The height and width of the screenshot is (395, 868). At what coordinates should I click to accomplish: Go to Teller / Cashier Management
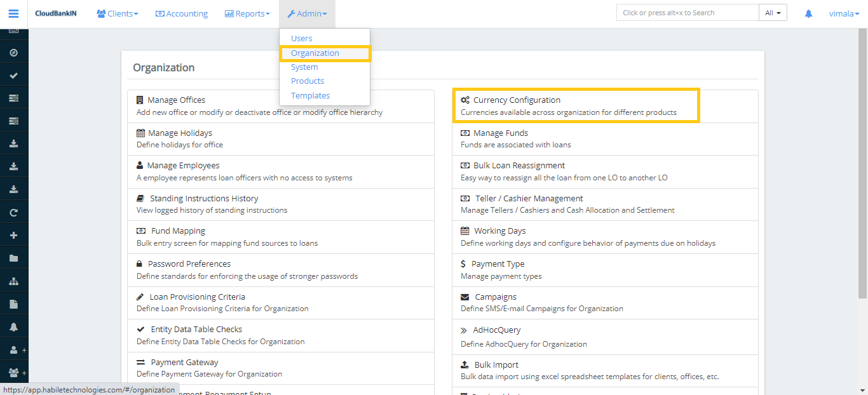tap(529, 198)
